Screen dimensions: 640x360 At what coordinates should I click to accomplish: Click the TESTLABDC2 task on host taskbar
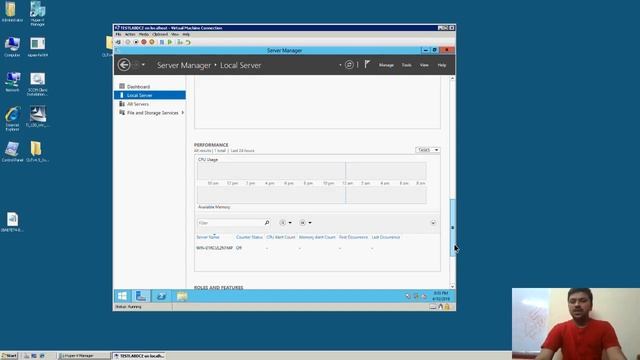coord(138,356)
